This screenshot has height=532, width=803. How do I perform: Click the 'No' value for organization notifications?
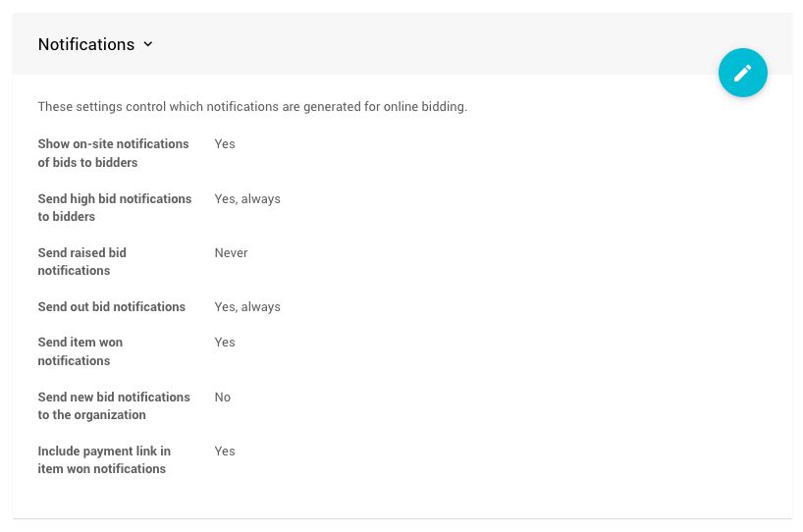[x=223, y=398]
